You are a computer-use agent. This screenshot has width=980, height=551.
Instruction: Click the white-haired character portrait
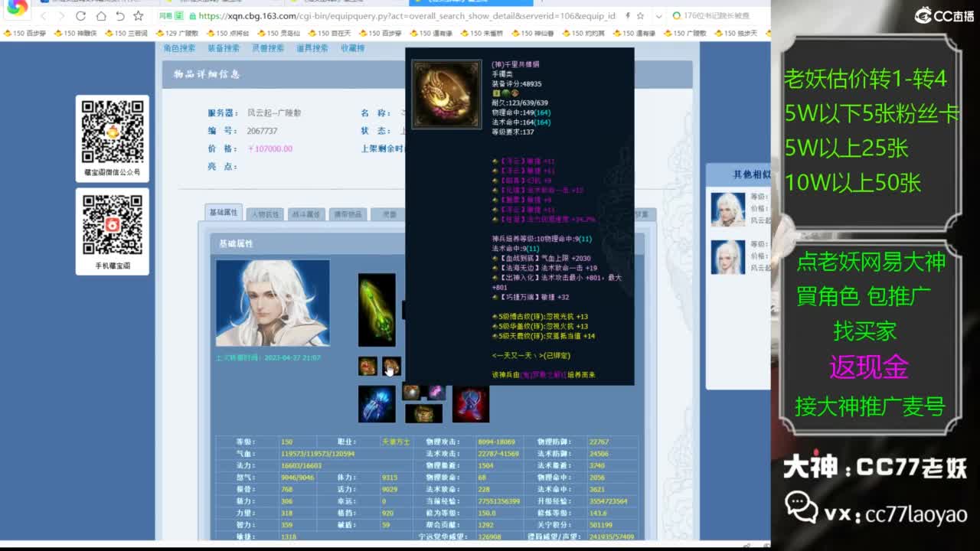click(273, 303)
